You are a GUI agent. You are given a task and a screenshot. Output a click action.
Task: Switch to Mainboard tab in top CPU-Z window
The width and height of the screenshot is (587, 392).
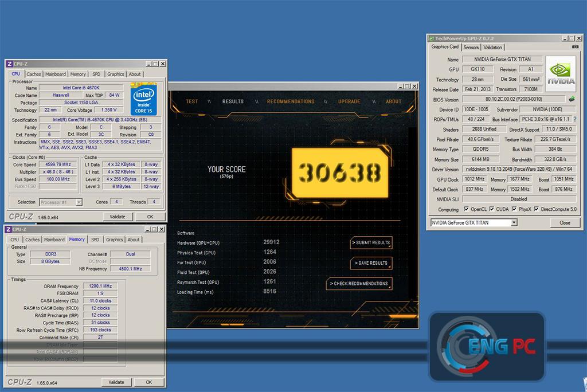pos(56,74)
